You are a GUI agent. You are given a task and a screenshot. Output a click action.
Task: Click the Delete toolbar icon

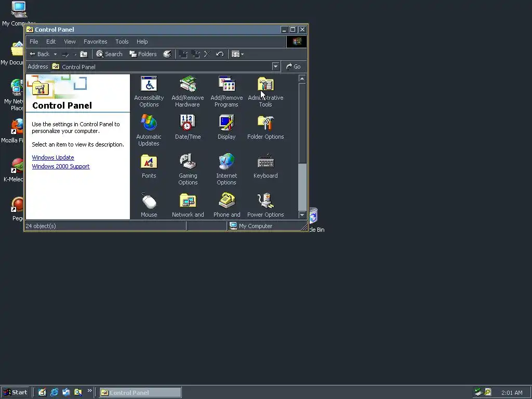[207, 54]
